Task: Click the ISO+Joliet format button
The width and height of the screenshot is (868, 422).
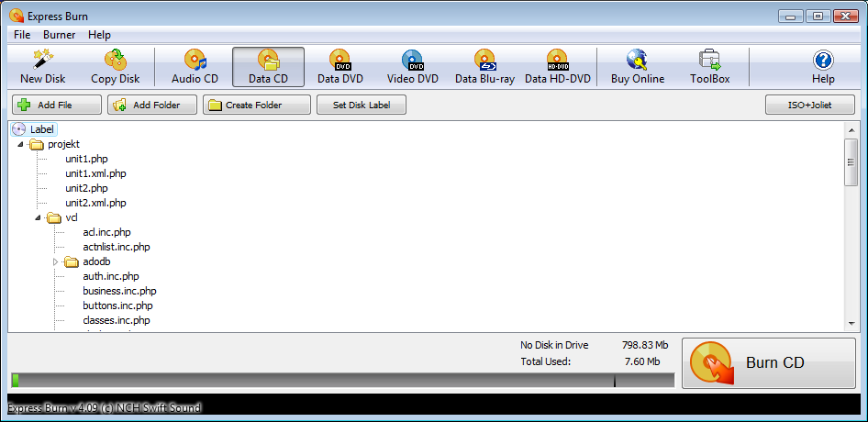Action: pos(810,105)
